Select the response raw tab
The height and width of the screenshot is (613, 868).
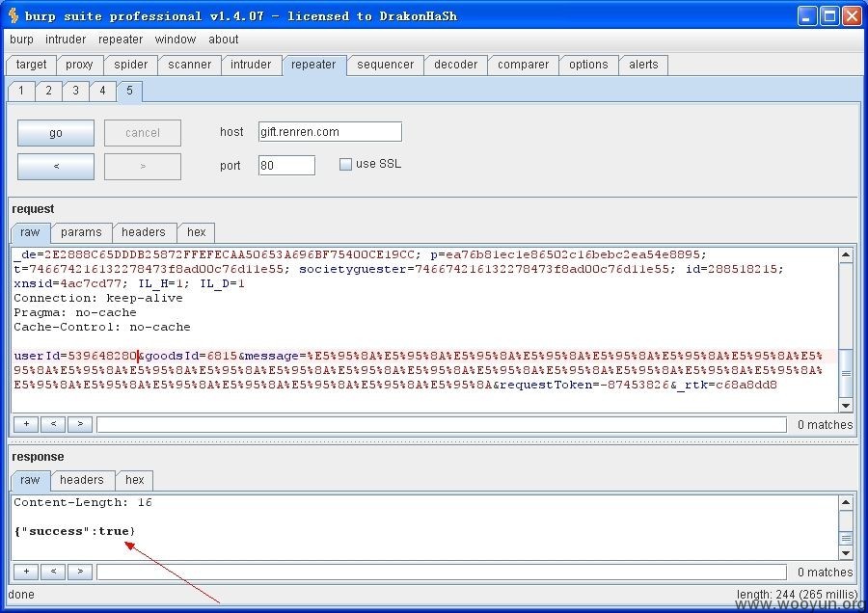(x=30, y=480)
